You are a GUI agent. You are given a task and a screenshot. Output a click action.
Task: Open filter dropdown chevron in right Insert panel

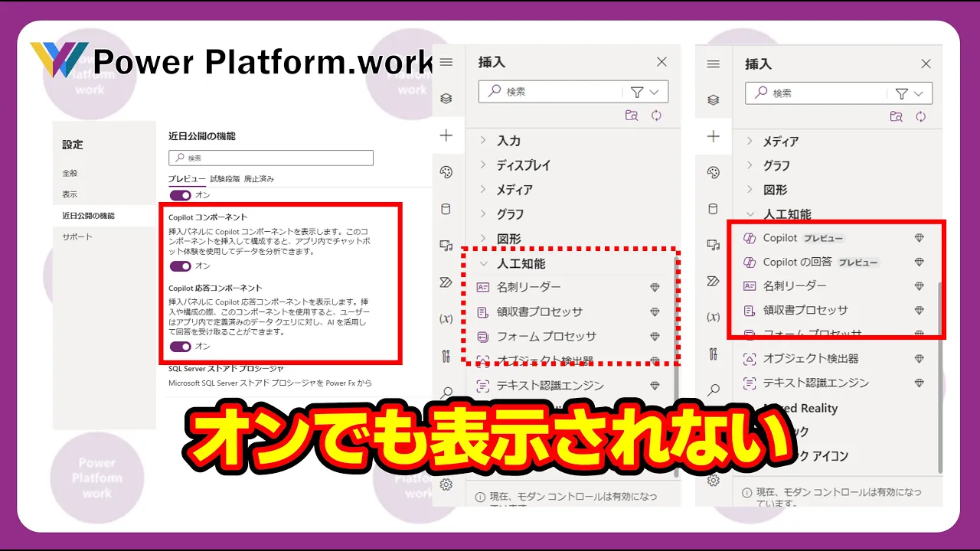tap(919, 93)
